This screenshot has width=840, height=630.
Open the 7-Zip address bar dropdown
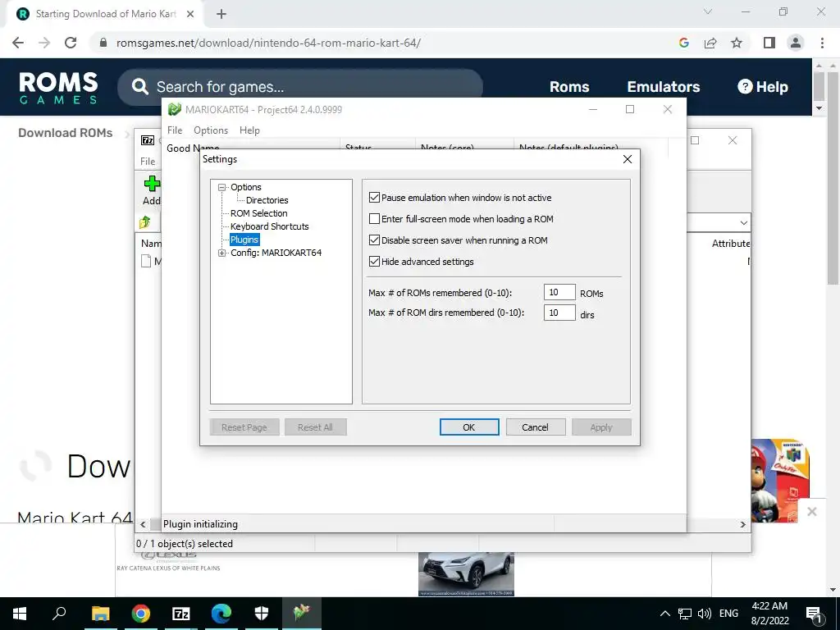[743, 222]
